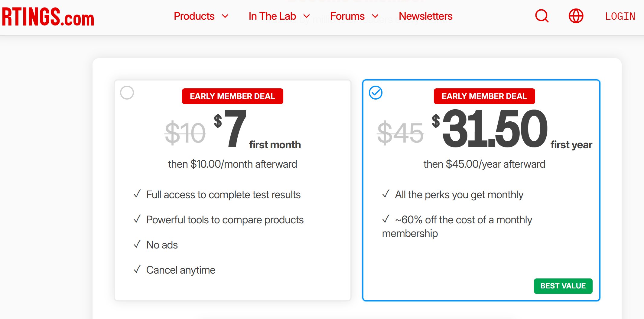
Task: Expand the Forums chevron
Action: tap(375, 16)
